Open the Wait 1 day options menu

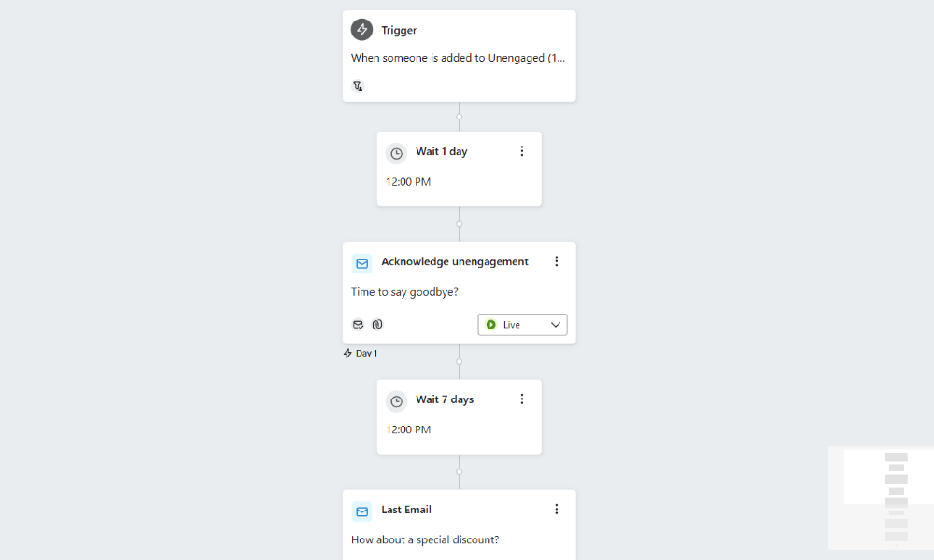pyautogui.click(x=522, y=151)
